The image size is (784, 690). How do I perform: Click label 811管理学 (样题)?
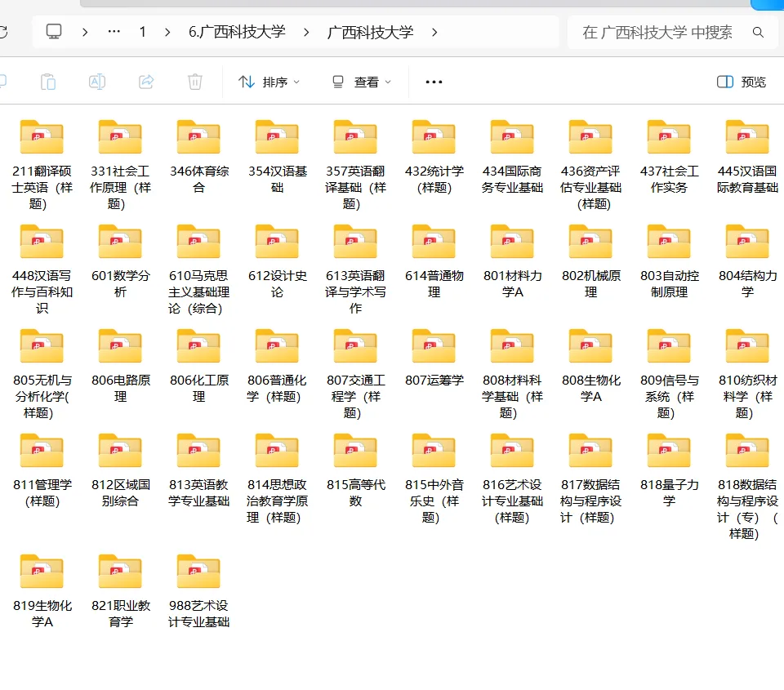(42, 493)
